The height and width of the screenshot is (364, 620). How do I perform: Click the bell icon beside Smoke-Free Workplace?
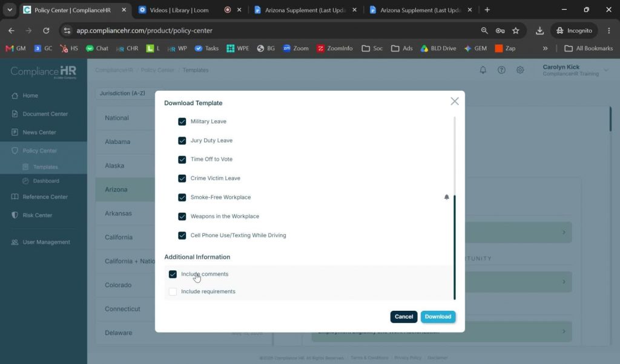446,197
